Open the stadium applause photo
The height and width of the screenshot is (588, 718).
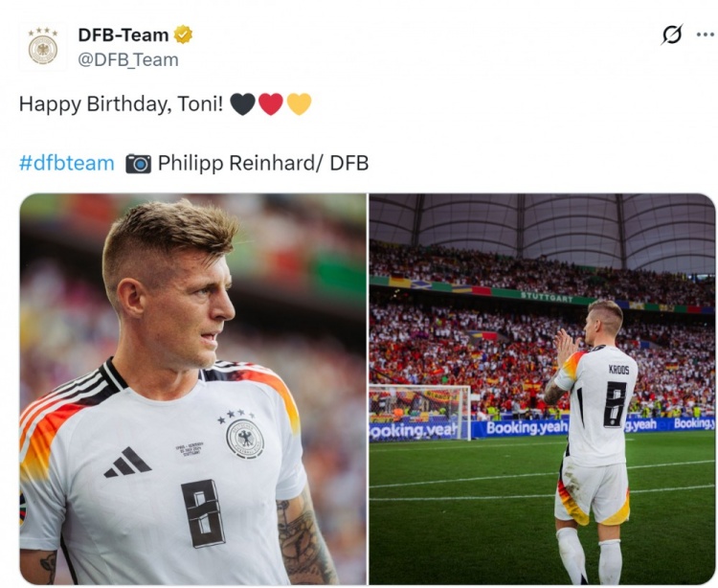click(542, 389)
